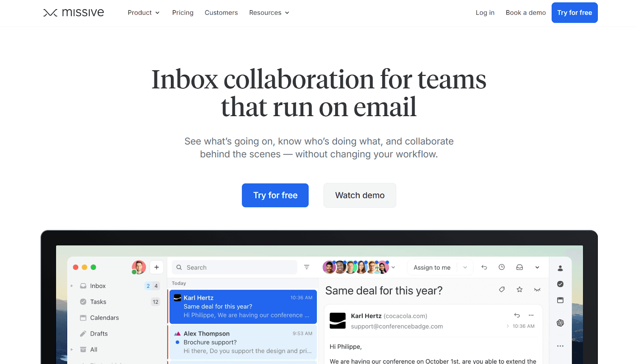Viewport: 636px width, 364px height.
Task: Click the Log in link
Action: click(x=485, y=13)
